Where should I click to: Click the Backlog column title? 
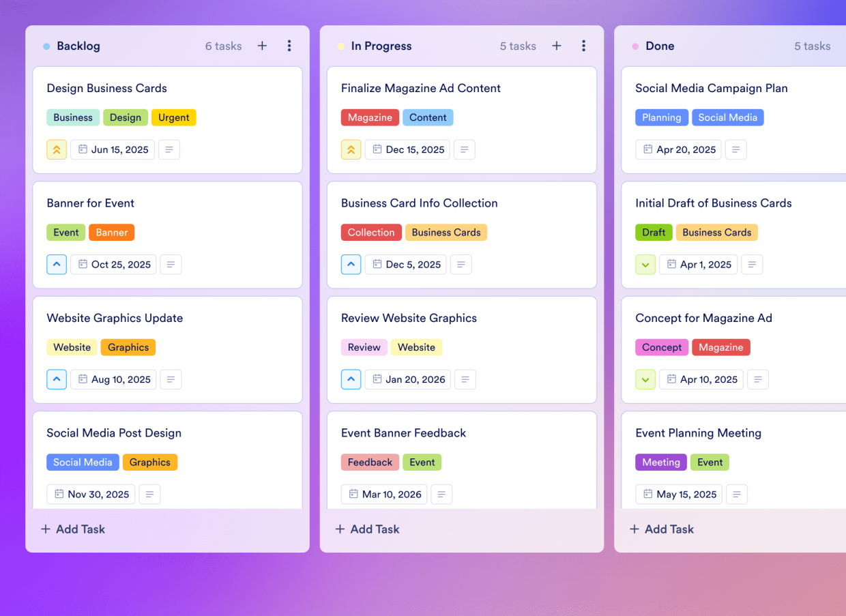click(78, 46)
